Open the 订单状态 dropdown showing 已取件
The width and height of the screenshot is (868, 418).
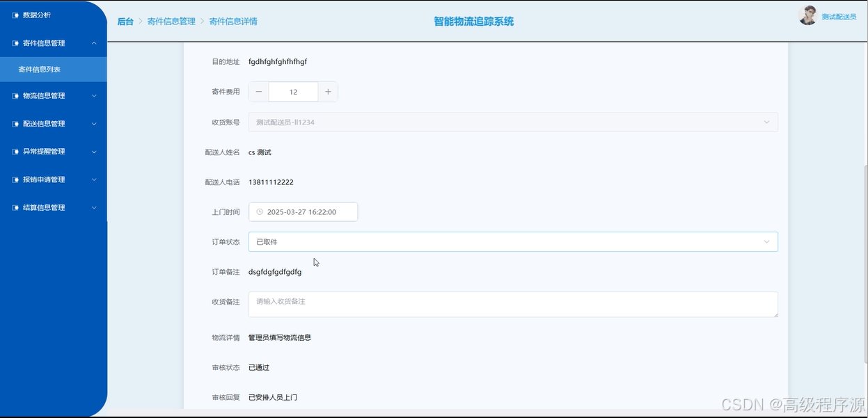[513, 242]
